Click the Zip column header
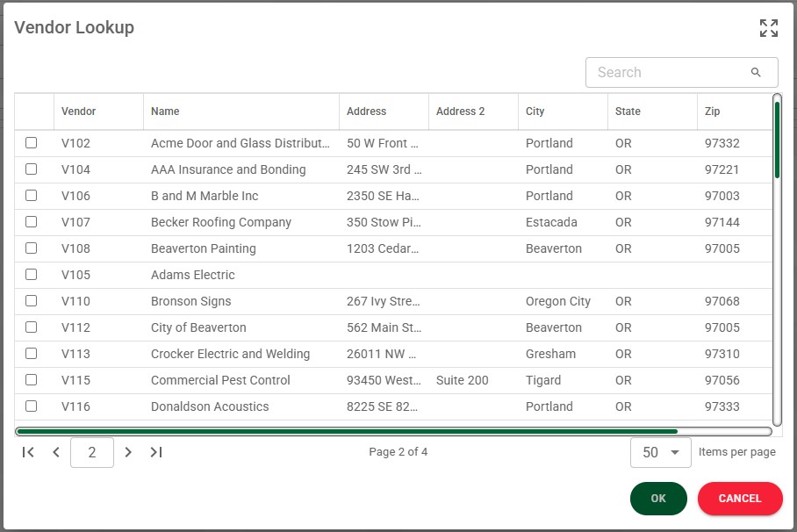Screen dimensions: 797x532 (x=712, y=111)
